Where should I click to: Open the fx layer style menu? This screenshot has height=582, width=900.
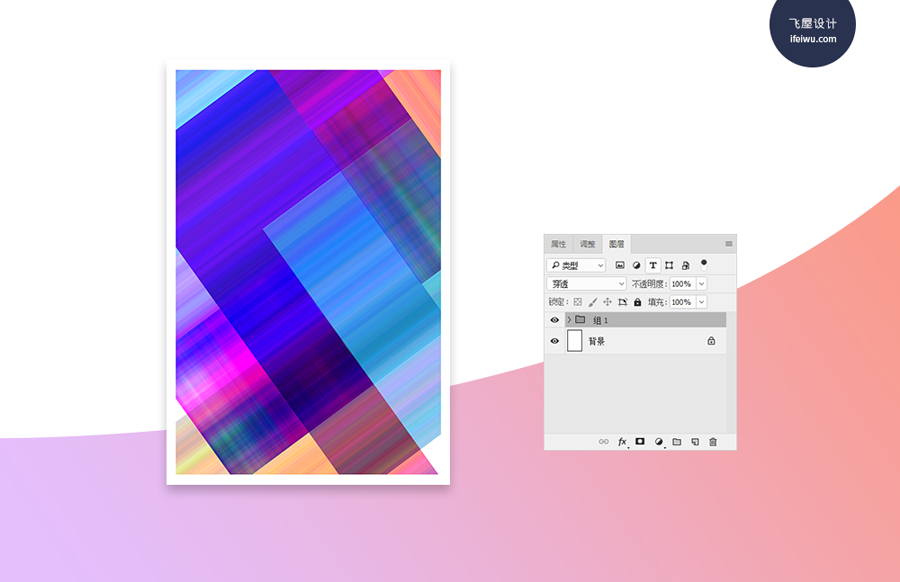tap(622, 441)
